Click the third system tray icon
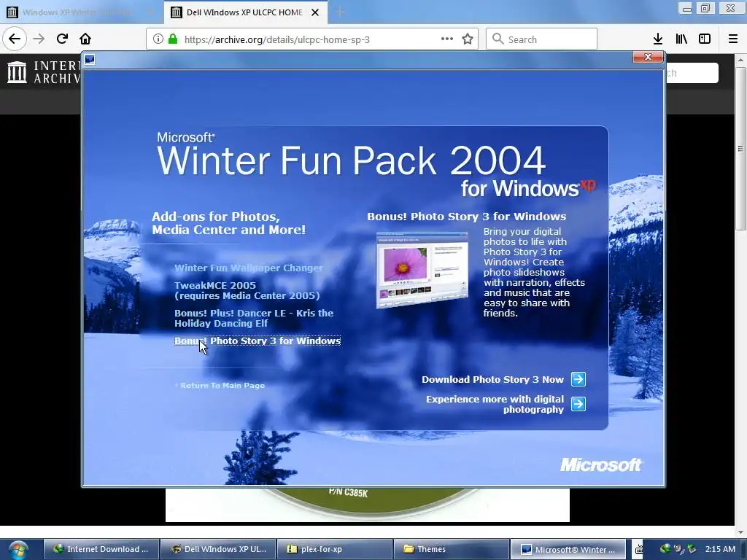This screenshot has height=560, width=747. coord(692,549)
